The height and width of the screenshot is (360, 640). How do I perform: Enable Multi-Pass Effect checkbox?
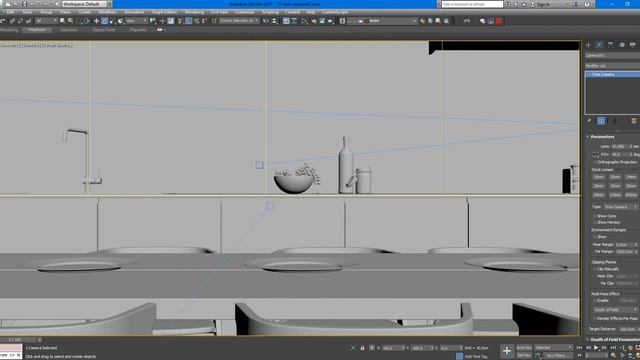(x=595, y=300)
